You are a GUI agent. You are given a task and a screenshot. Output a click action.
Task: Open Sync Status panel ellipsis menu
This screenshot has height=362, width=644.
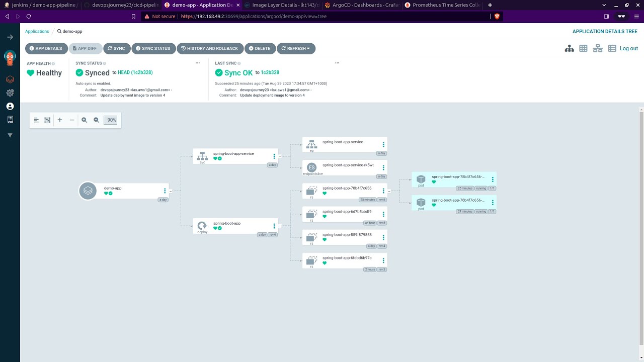click(198, 63)
